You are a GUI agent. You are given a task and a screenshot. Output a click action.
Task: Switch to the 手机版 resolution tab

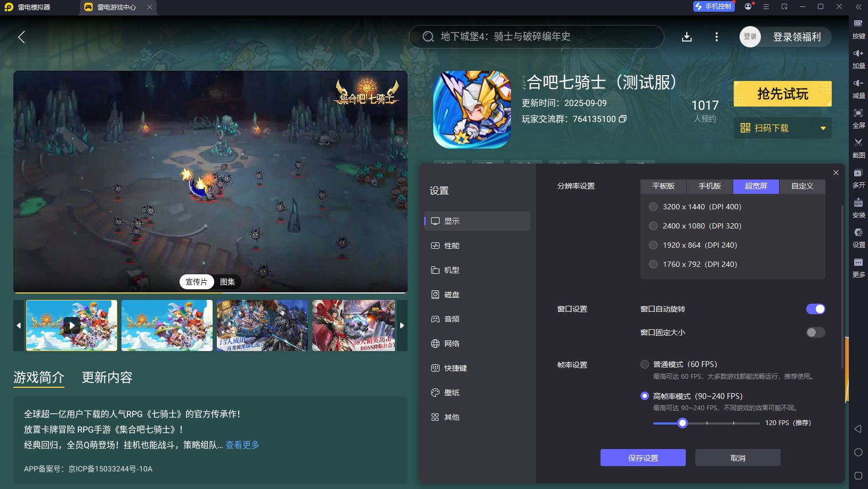[x=710, y=186]
